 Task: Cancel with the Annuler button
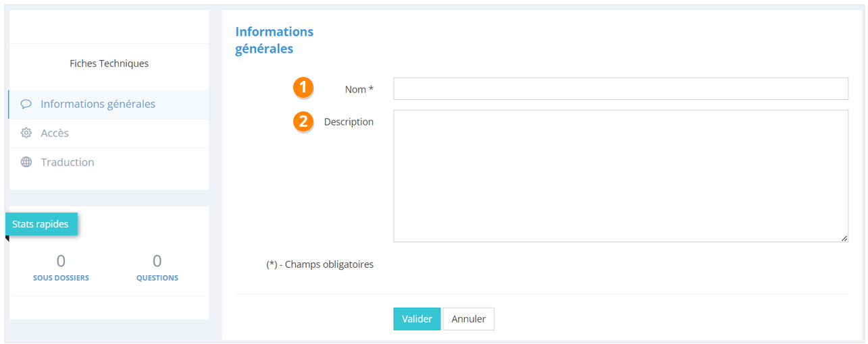(468, 319)
